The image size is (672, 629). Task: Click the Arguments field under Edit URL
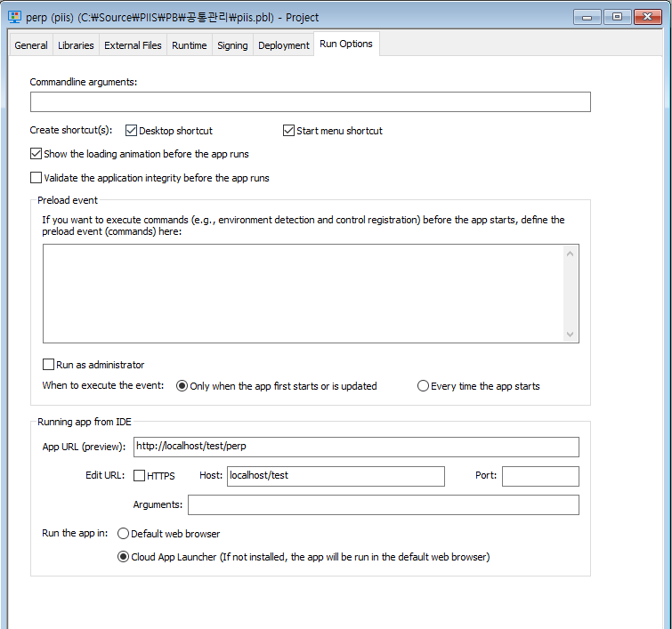(384, 504)
